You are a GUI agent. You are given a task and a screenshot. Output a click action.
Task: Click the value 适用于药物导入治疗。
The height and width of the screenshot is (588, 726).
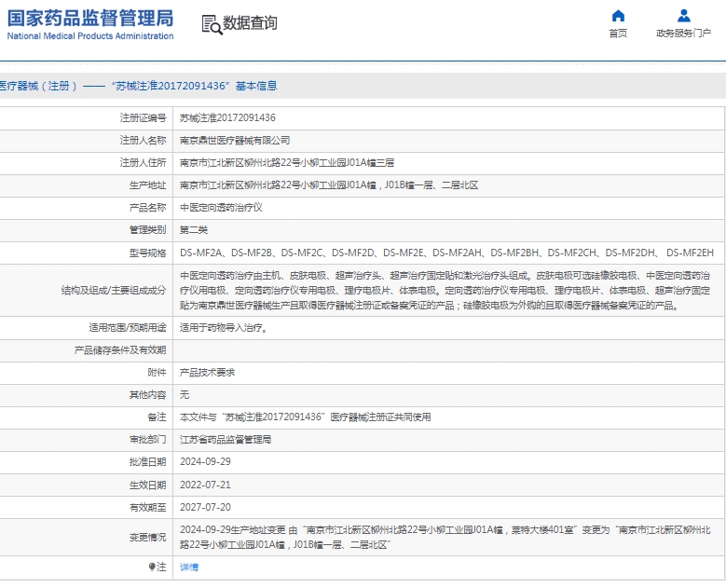click(x=224, y=328)
